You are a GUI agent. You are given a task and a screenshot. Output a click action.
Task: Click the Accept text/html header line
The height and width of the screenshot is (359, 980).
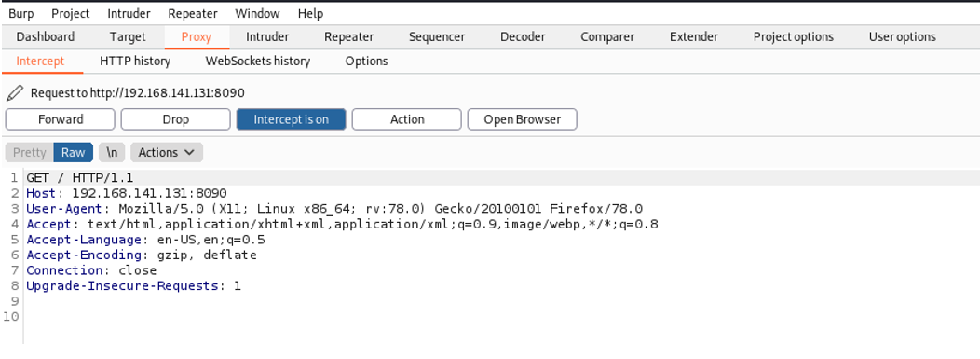[342, 224]
